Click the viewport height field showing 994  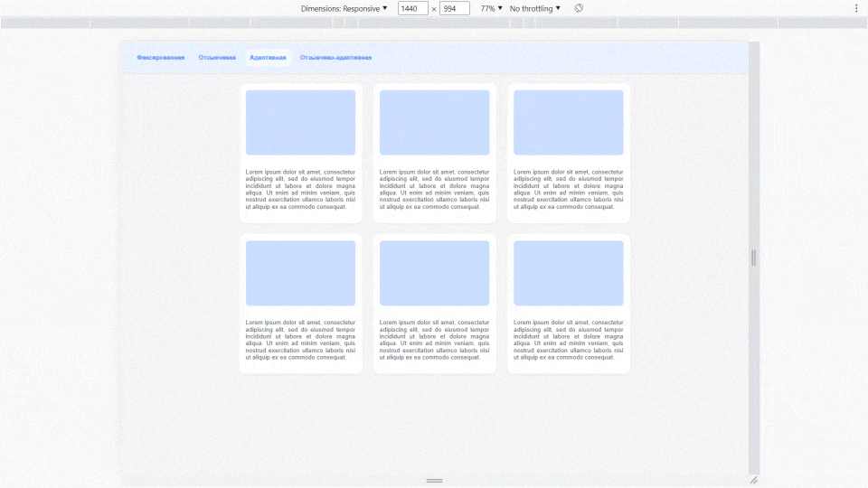[x=455, y=8]
